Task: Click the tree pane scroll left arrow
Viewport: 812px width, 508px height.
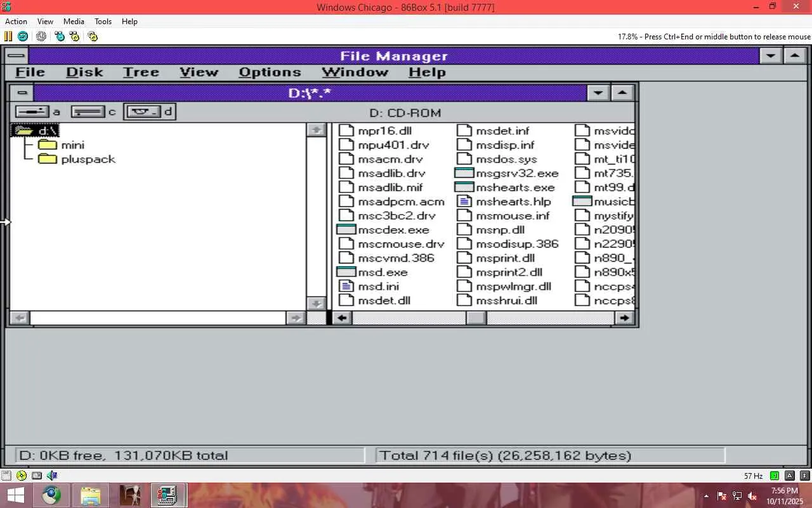Action: pyautogui.click(x=20, y=317)
